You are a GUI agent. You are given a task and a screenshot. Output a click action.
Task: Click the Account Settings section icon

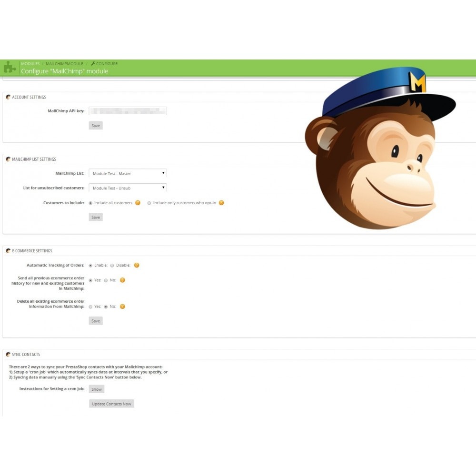(x=8, y=97)
